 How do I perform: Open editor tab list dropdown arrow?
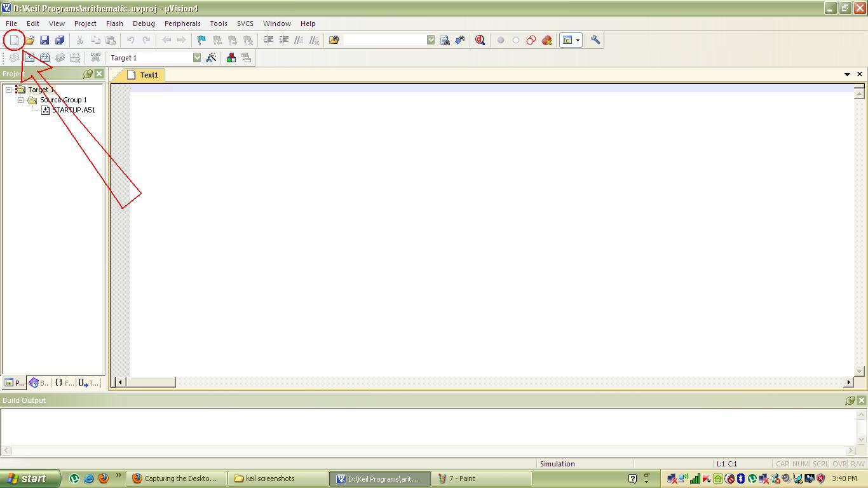click(847, 74)
